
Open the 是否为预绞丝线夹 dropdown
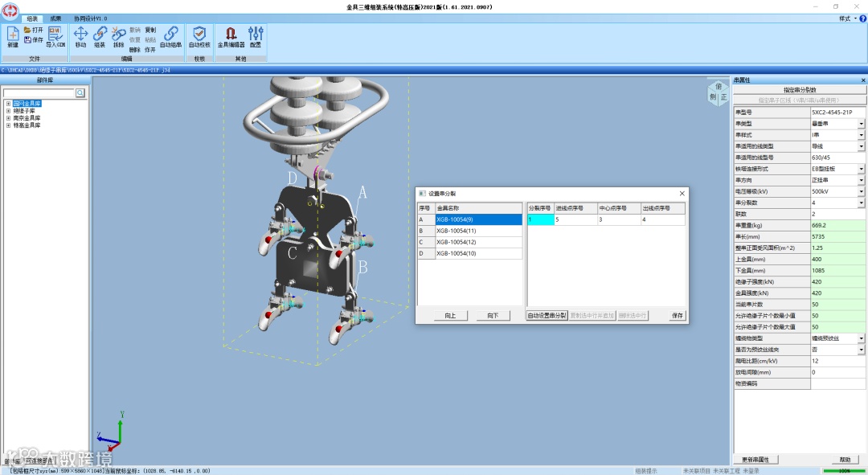tap(862, 350)
